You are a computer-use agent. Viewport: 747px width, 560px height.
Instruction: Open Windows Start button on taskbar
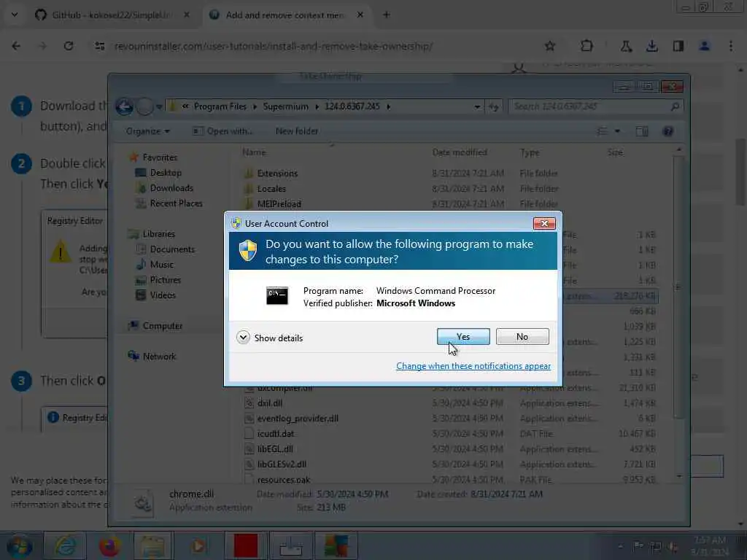(20, 545)
